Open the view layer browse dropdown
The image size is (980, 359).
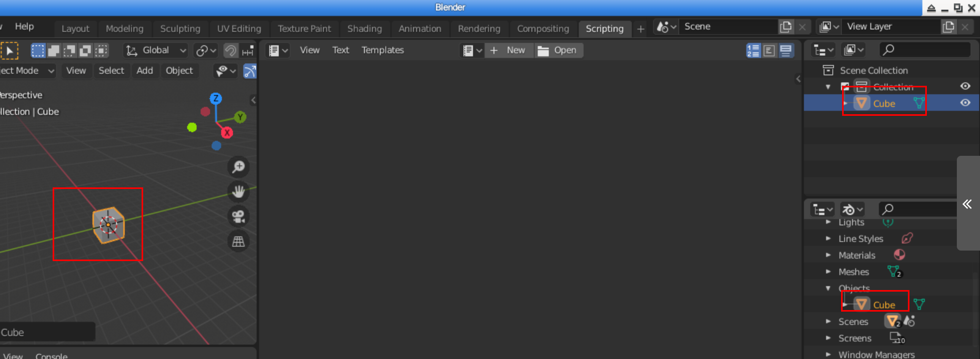point(829,27)
